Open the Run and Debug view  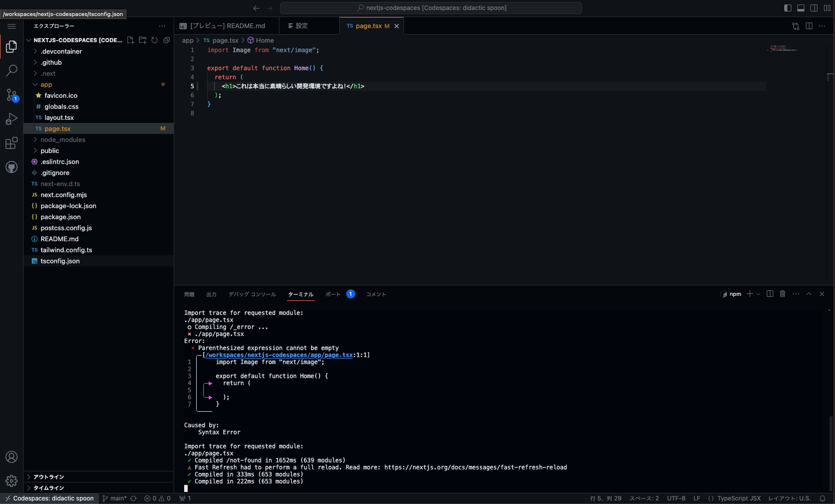pos(12,119)
